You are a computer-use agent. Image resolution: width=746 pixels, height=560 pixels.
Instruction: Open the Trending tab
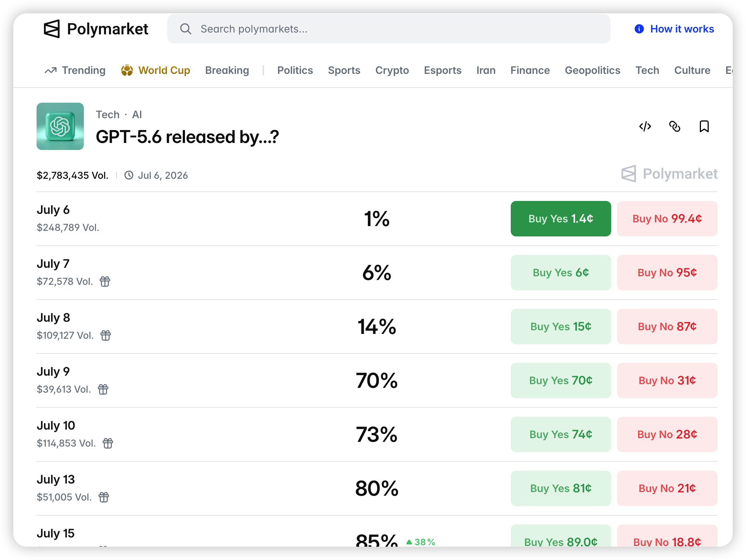pyautogui.click(x=75, y=70)
